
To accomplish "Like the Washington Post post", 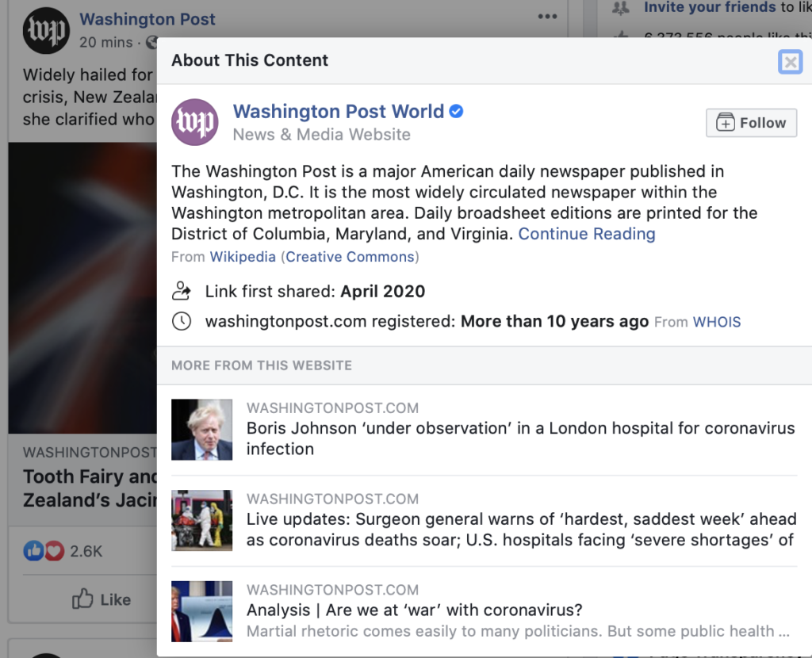I will pyautogui.click(x=101, y=599).
